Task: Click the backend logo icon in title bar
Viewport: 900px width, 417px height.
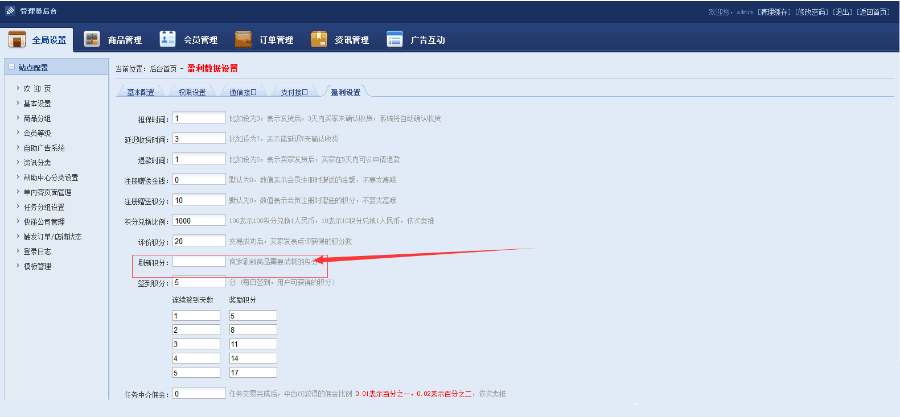Action: point(10,11)
